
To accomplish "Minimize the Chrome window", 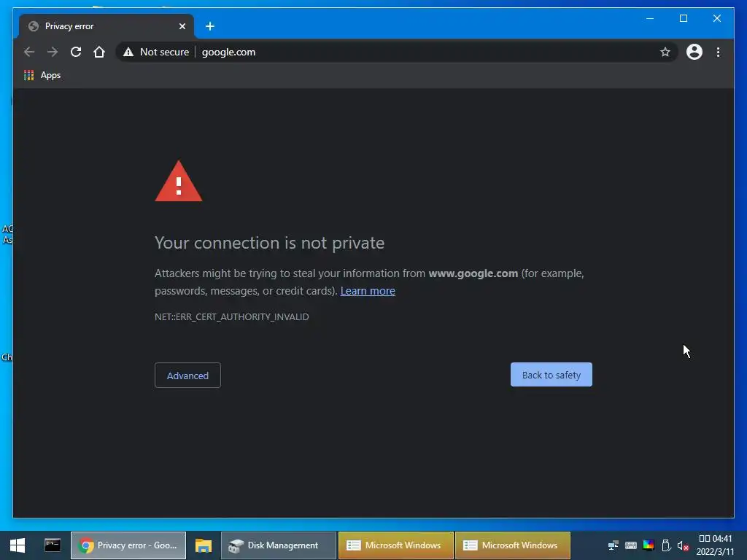I will click(x=650, y=18).
